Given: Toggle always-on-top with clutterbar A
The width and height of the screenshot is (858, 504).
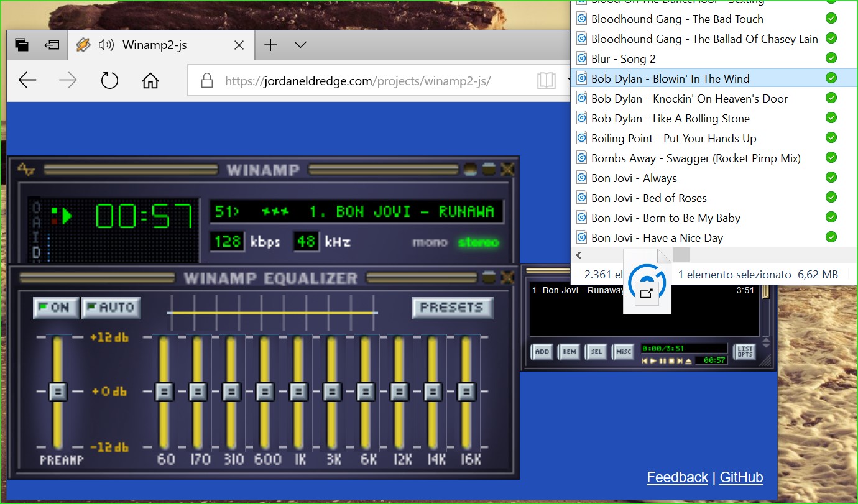Looking at the screenshot, I should 37,222.
